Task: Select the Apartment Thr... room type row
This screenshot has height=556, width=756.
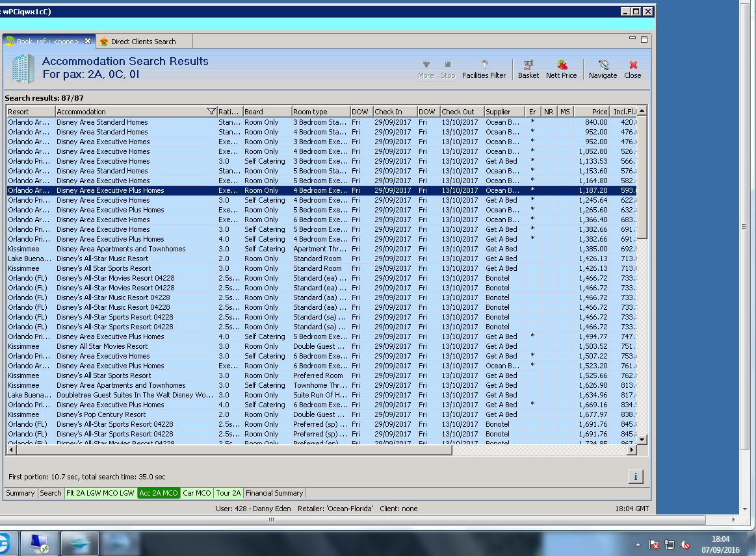Action: tap(322, 249)
